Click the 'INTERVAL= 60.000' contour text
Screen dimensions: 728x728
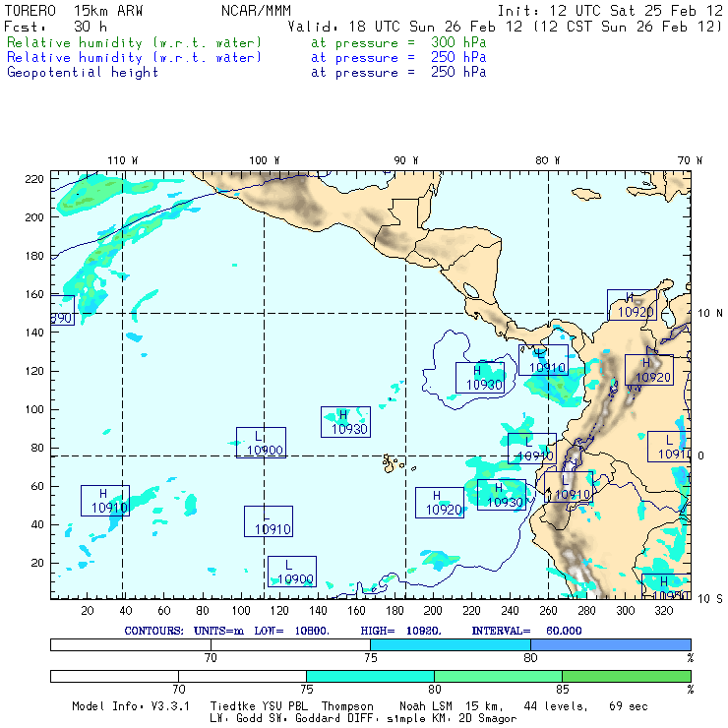point(526,631)
